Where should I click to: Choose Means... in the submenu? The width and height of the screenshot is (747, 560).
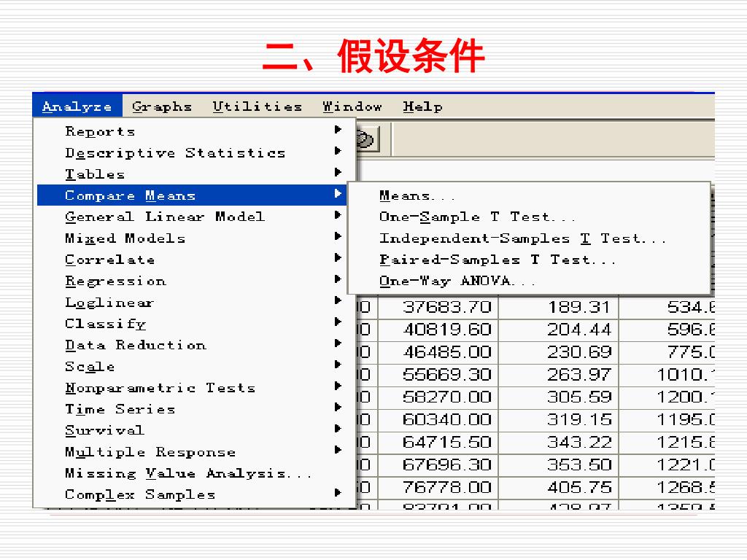pyautogui.click(x=529, y=195)
